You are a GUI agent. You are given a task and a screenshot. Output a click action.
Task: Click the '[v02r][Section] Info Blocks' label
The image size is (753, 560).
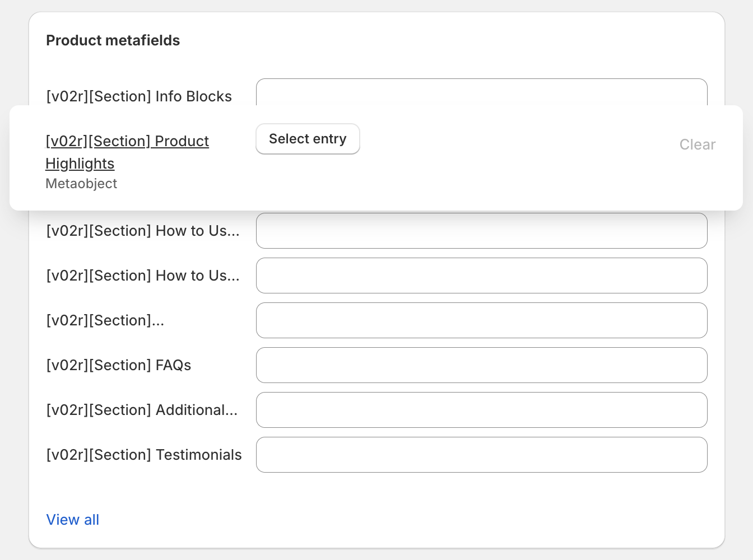point(139,96)
